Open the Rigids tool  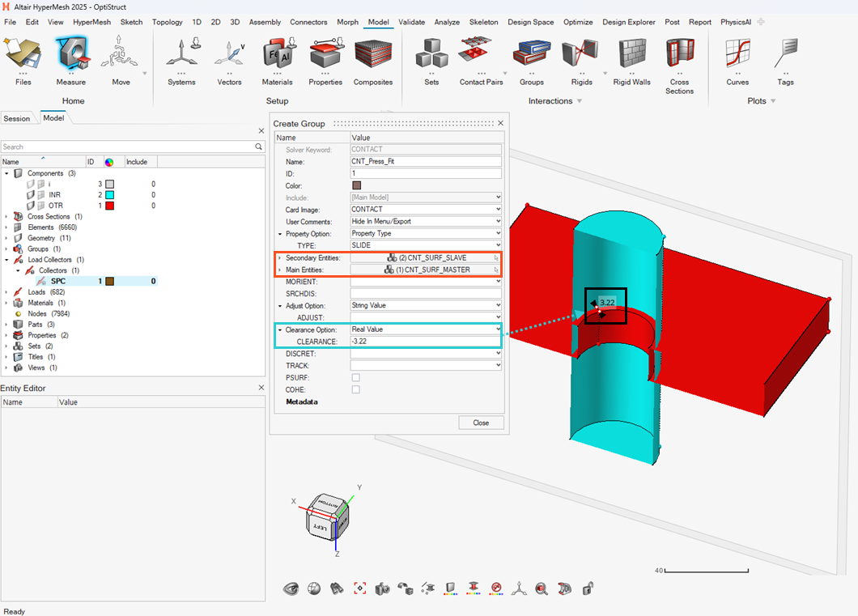click(x=581, y=60)
